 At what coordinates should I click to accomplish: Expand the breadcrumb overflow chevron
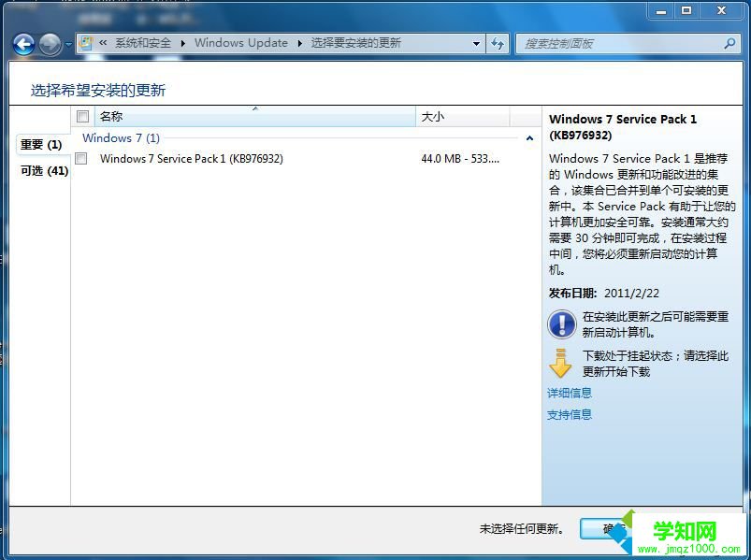coord(103,43)
